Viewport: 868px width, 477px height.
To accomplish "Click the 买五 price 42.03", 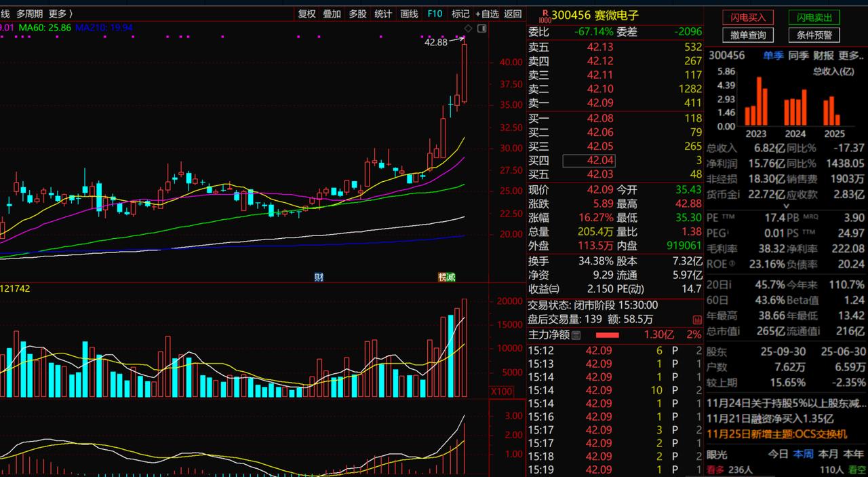I will 600,174.
